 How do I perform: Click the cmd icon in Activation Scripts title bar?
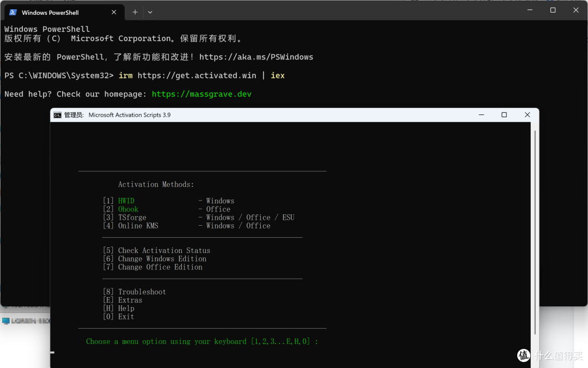pyautogui.click(x=57, y=115)
